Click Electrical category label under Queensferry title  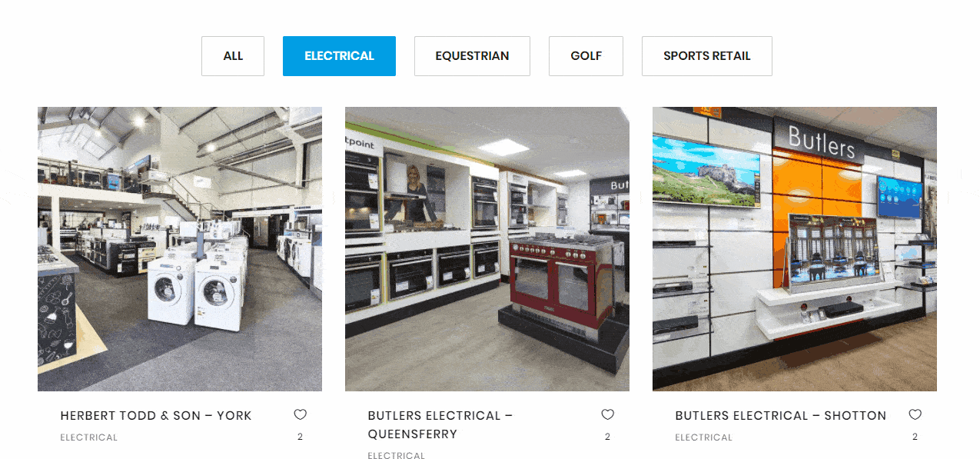coord(397,455)
